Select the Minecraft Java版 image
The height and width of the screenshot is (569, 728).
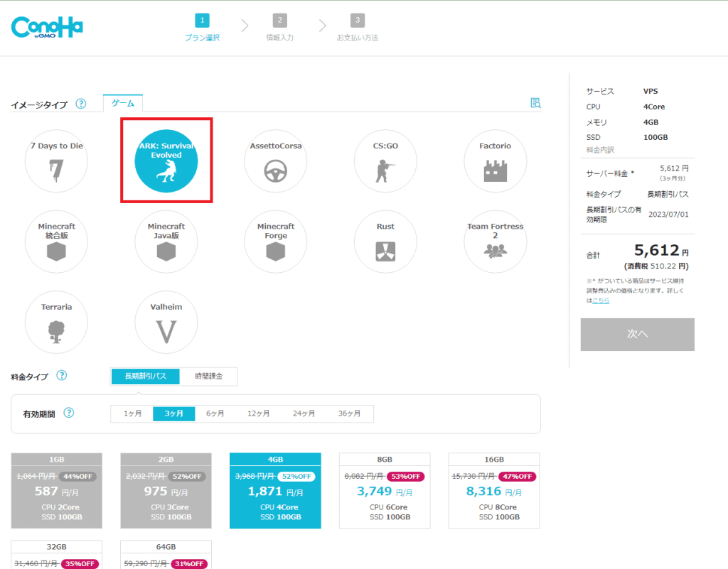tap(166, 242)
